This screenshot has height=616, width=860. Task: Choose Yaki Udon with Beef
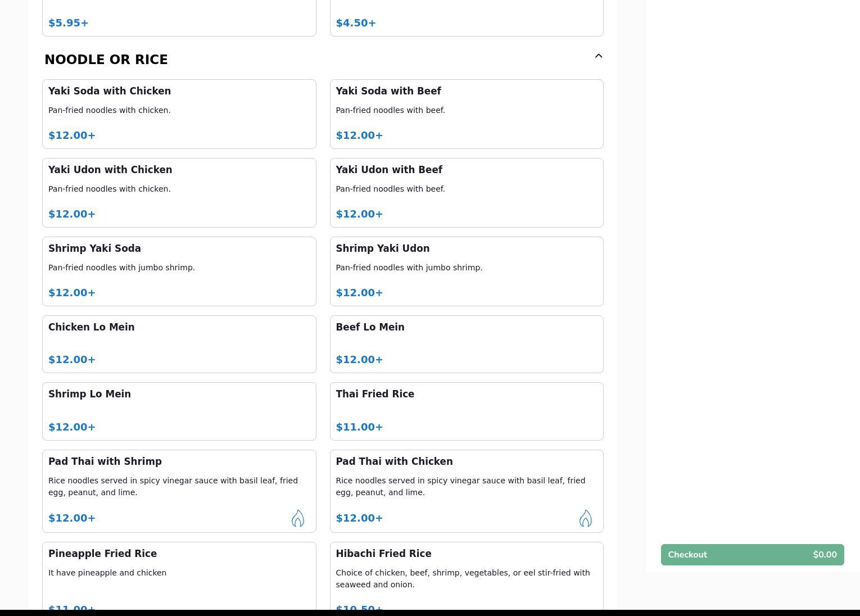point(466,193)
